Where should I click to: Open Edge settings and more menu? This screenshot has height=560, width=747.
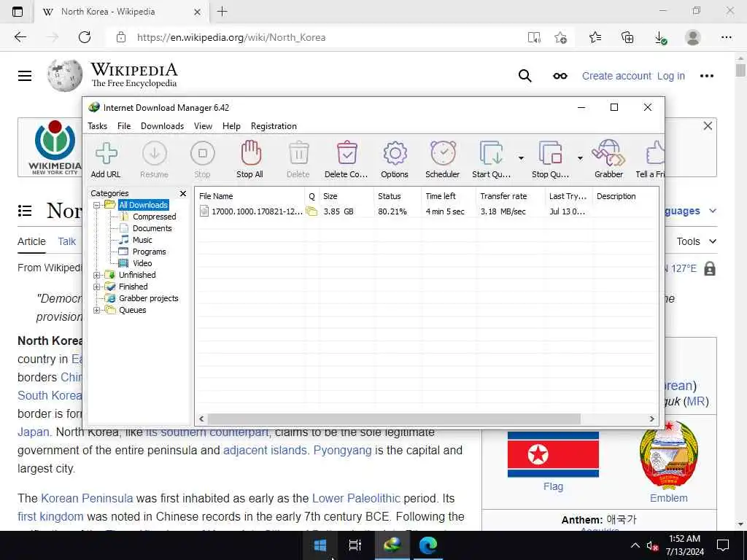click(726, 37)
